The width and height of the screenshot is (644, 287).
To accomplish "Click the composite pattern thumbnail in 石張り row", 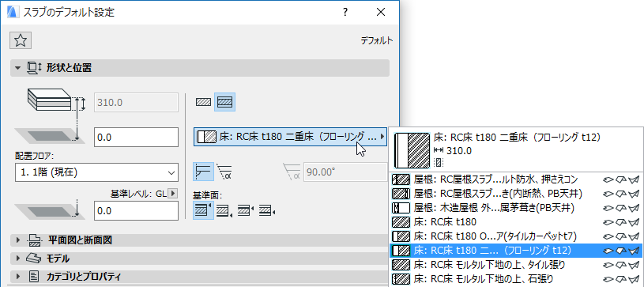I will pyautogui.click(x=401, y=278).
